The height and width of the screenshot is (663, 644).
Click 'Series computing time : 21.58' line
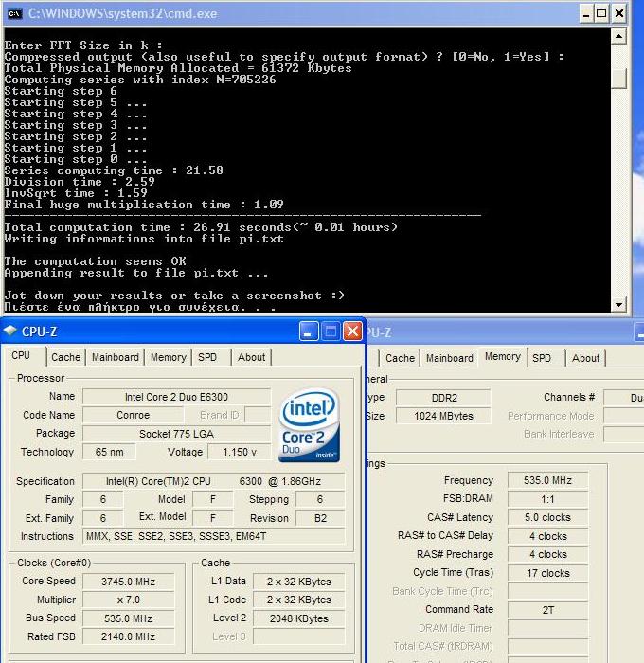[x=114, y=170]
